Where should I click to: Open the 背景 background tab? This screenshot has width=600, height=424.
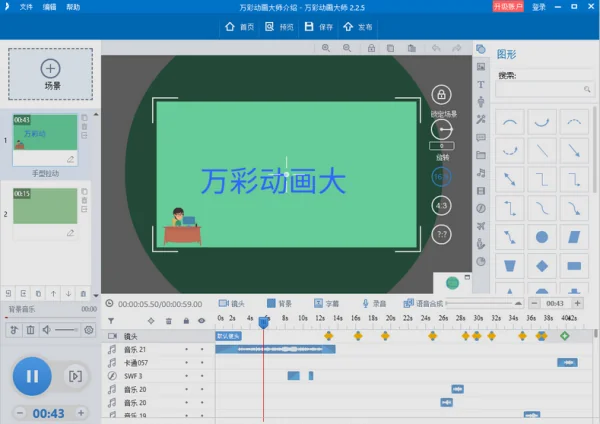click(279, 303)
